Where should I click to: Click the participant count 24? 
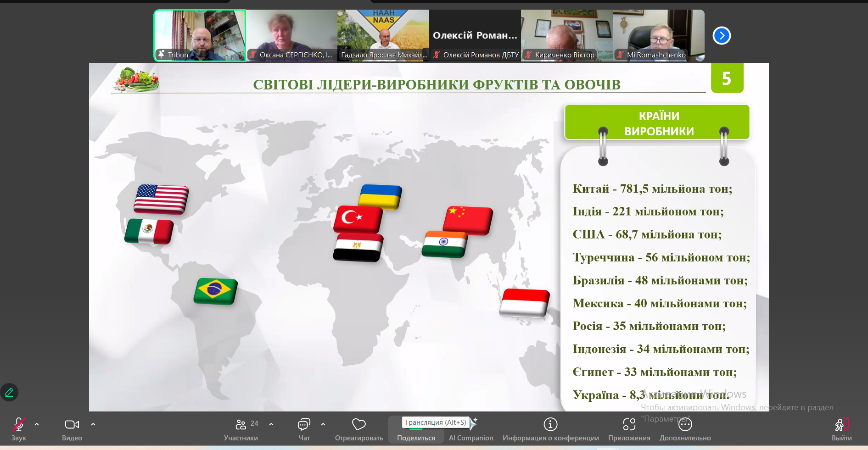click(x=254, y=423)
